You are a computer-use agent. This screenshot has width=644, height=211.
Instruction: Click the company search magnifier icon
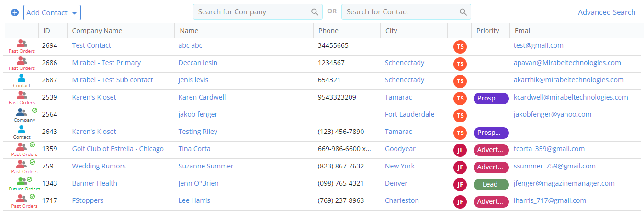(x=315, y=12)
